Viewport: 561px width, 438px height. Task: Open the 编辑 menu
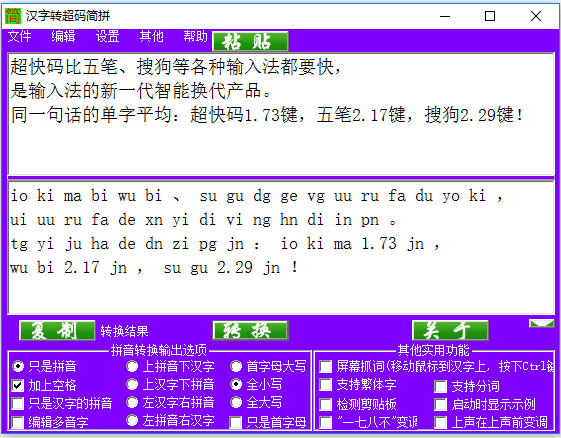point(63,36)
